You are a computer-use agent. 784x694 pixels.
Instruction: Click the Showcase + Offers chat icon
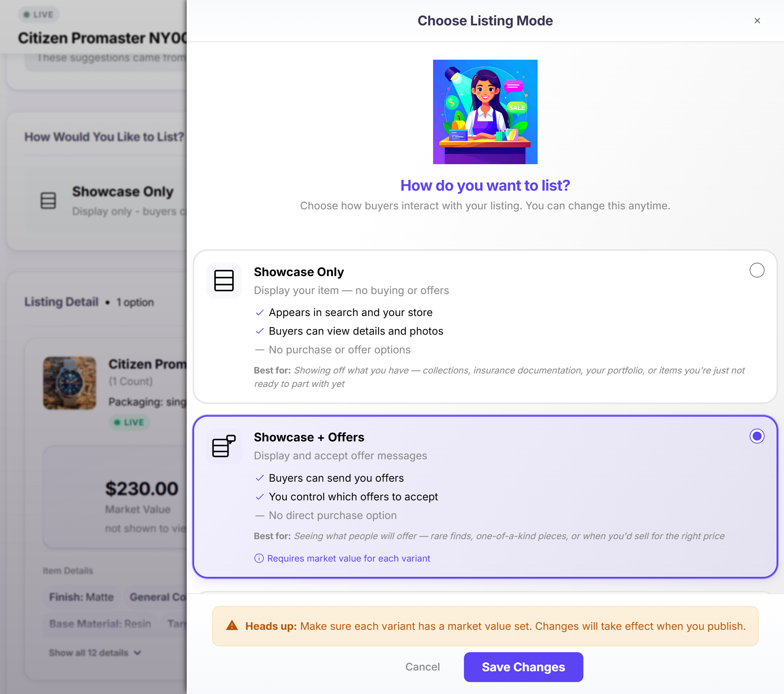pos(224,446)
